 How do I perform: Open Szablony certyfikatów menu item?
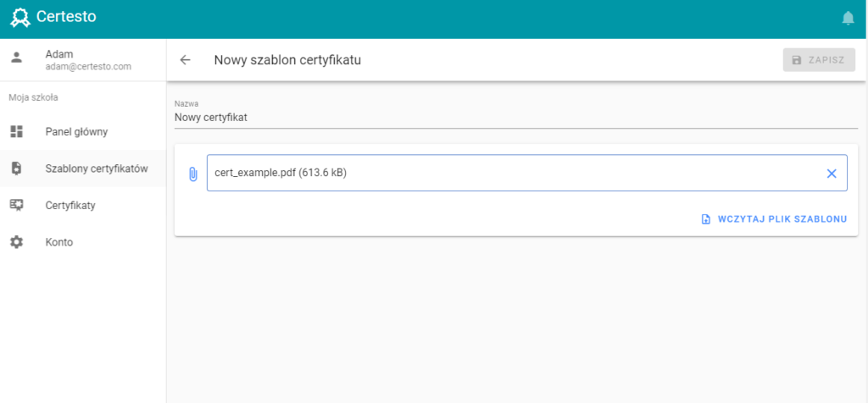83,168
